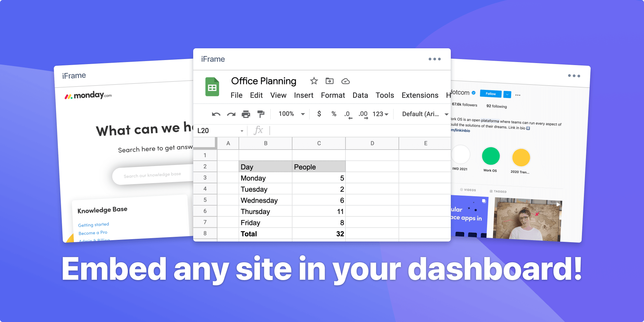Apply percent format icon
Viewport: 644px width, 322px height.
(x=334, y=114)
